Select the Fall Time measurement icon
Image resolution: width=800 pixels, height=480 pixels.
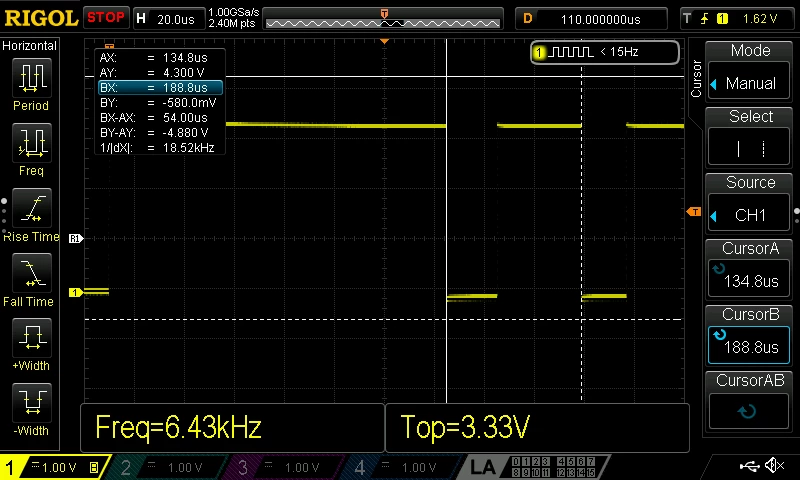(x=32, y=273)
